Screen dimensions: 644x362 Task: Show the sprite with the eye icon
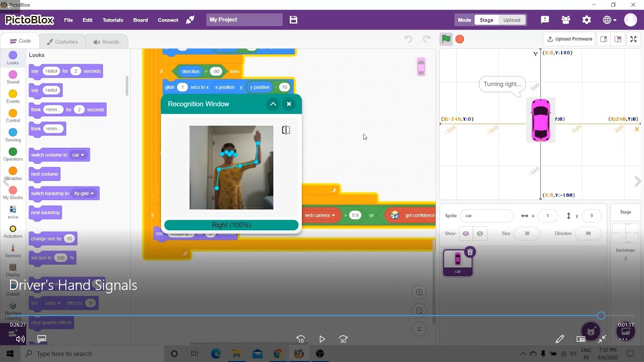[x=466, y=234]
